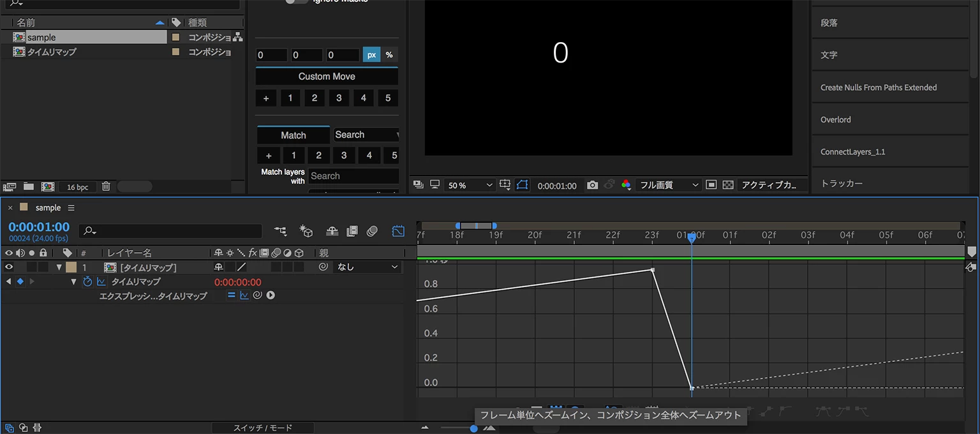
Task: Open the トラッカー panel
Action: pyautogui.click(x=890, y=183)
